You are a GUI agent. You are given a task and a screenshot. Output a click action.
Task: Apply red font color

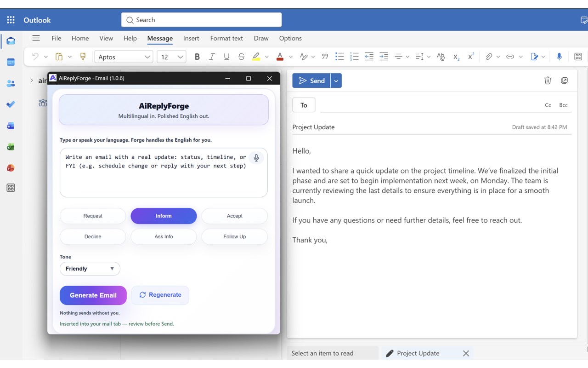click(280, 57)
